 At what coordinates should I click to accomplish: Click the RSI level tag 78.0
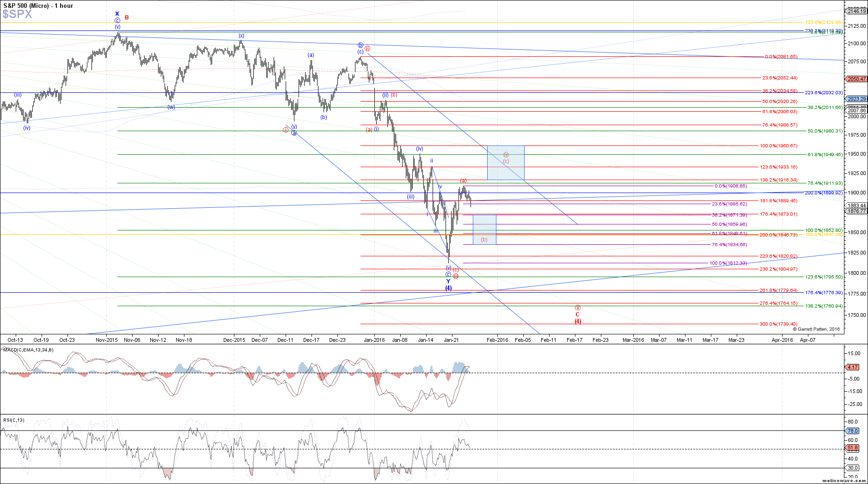pos(853,431)
